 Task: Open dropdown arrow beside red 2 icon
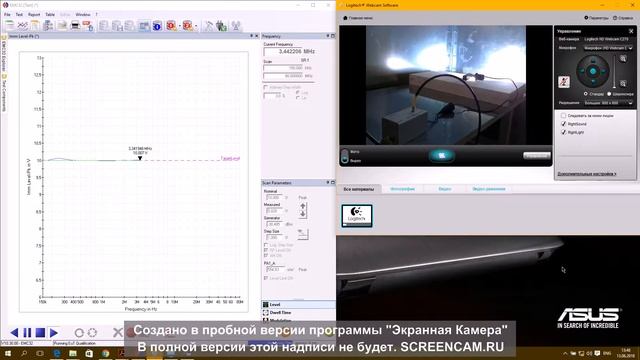(x=196, y=26)
